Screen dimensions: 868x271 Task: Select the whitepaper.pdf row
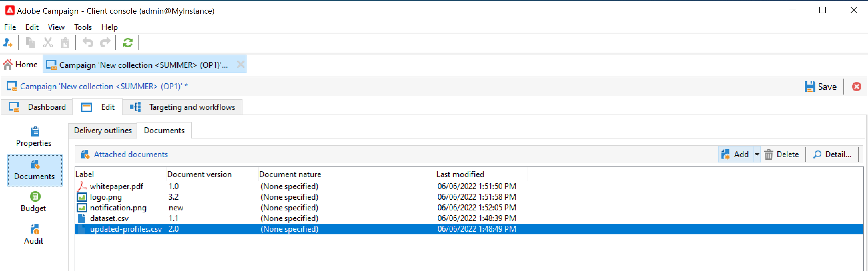[x=469, y=186]
